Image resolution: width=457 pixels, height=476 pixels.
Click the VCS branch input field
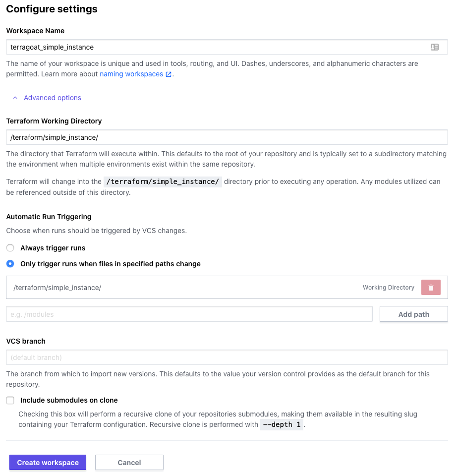tap(227, 357)
